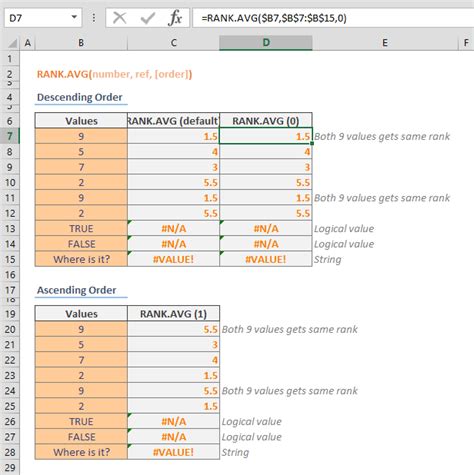474x475 pixels.
Task: Select column B header
Action: 81,43
